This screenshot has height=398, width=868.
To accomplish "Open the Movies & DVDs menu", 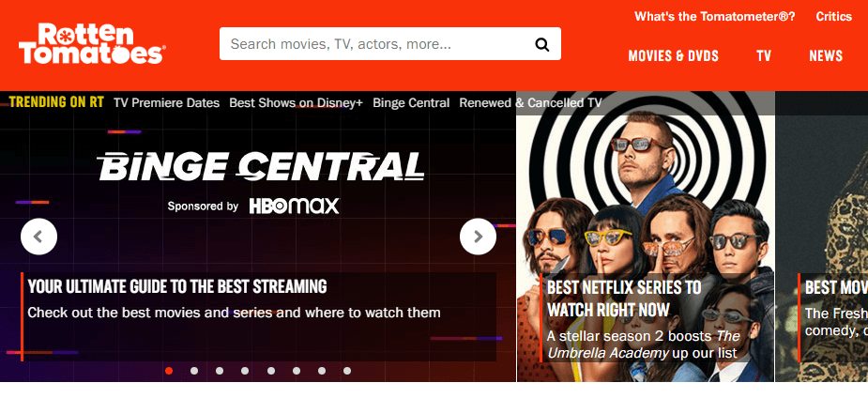I will [673, 56].
